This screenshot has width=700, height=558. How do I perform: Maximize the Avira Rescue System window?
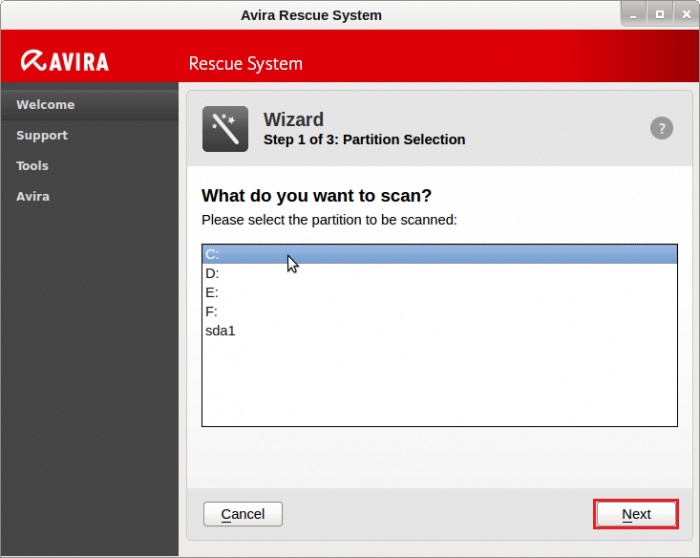tap(659, 15)
